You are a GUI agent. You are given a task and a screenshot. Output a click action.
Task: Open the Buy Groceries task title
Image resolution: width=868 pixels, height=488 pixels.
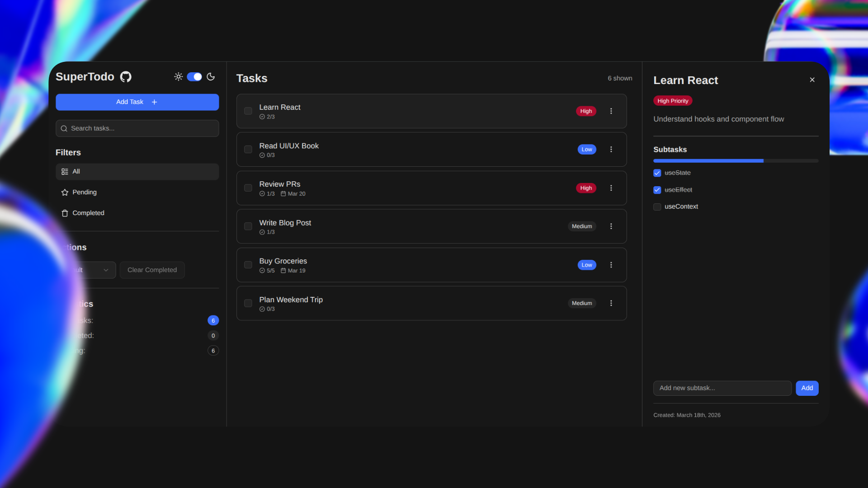coord(283,261)
